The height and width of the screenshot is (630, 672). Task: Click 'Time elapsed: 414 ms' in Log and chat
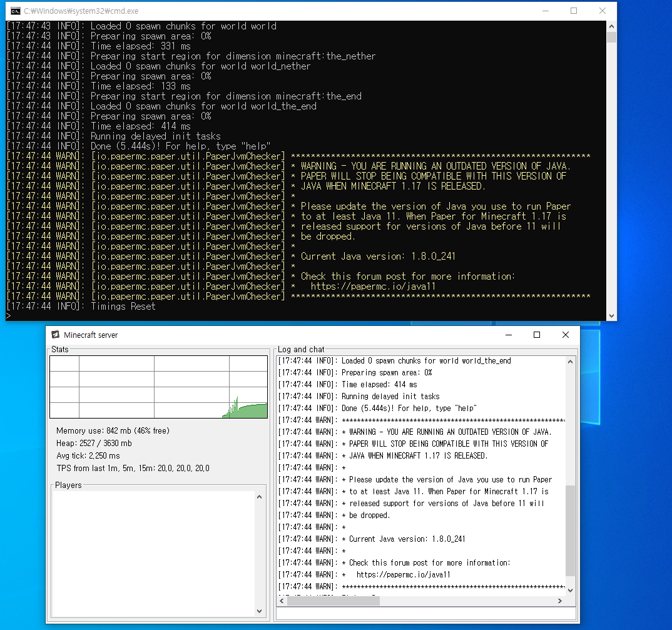pyautogui.click(x=379, y=384)
